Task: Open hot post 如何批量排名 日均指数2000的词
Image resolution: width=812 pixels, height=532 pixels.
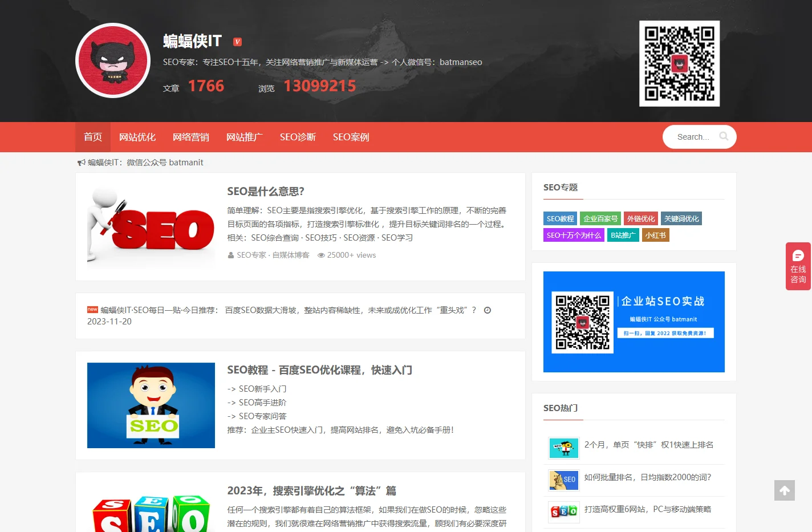Action: 648,477
